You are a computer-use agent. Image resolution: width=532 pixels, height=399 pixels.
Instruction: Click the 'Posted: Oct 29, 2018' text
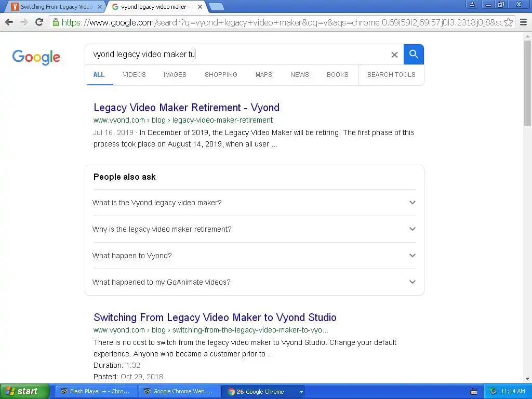coord(128,377)
